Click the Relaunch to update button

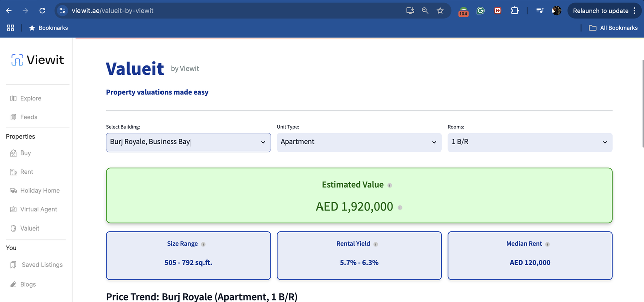600,11
